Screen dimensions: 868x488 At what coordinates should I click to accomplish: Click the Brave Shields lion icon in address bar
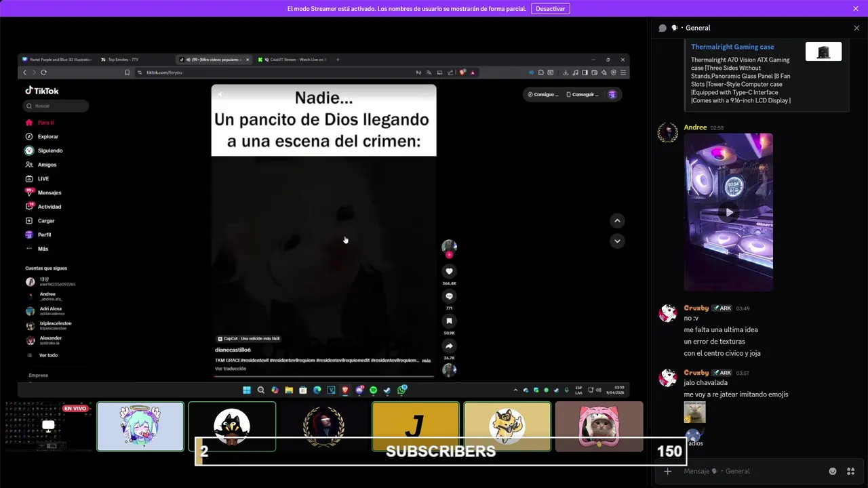click(462, 73)
